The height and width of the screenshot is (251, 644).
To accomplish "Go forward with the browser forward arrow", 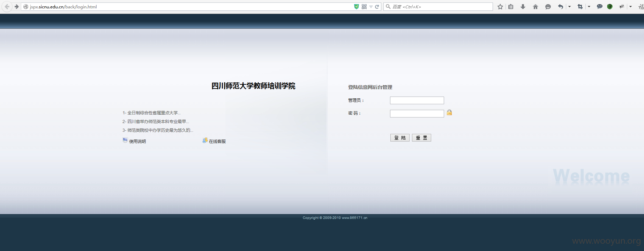I will pyautogui.click(x=16, y=7).
